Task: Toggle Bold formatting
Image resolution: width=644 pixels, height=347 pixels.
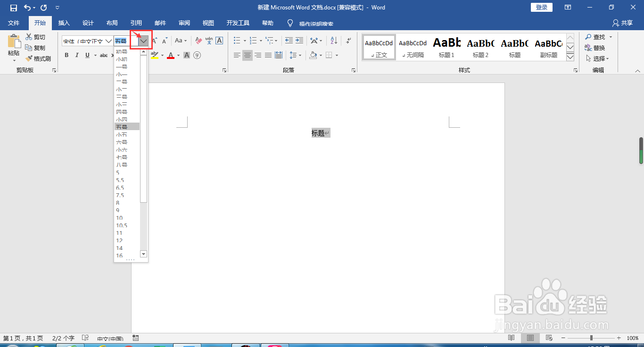Action: (66, 55)
